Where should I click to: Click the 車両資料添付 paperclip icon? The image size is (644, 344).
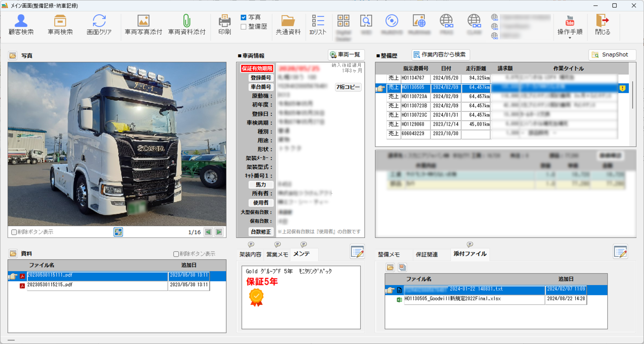[x=187, y=21]
